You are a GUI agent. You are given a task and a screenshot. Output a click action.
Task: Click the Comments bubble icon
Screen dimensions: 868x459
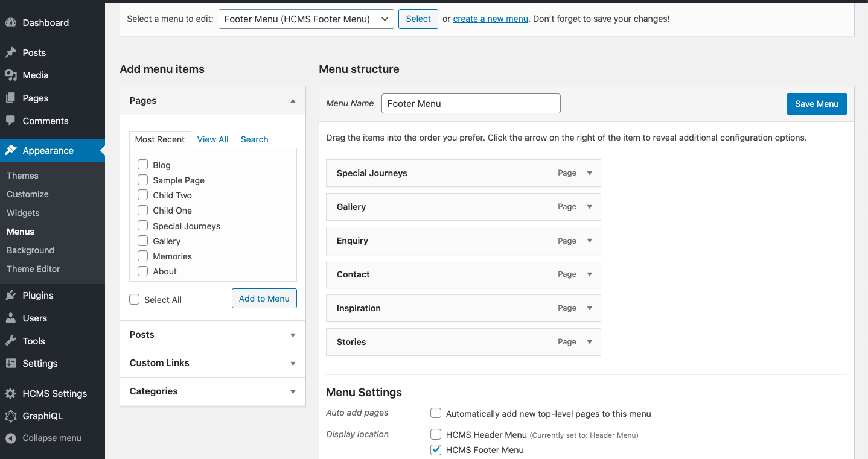[11, 121]
